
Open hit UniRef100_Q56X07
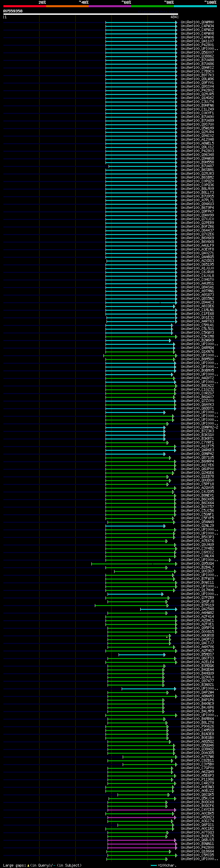click(x=197, y=52)
